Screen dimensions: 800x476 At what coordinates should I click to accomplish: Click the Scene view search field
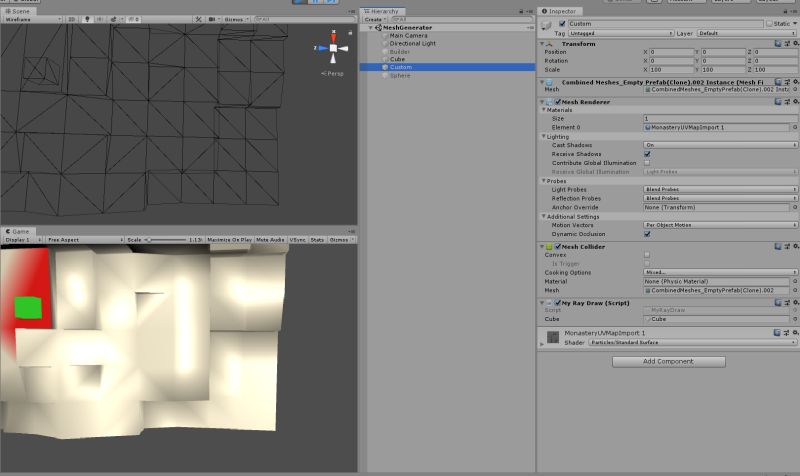pos(304,19)
